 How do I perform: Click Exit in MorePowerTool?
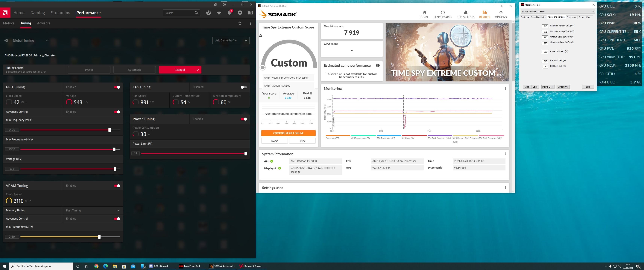pyautogui.click(x=588, y=87)
